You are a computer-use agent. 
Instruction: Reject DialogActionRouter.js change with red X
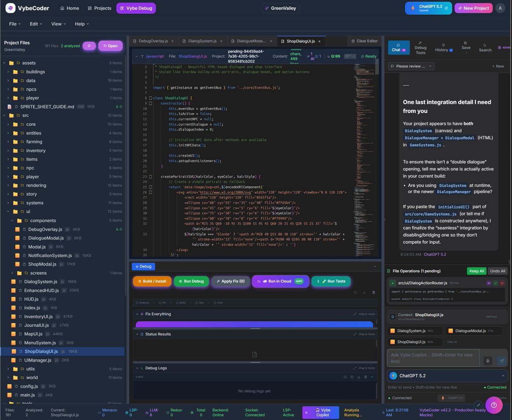coord(502,283)
